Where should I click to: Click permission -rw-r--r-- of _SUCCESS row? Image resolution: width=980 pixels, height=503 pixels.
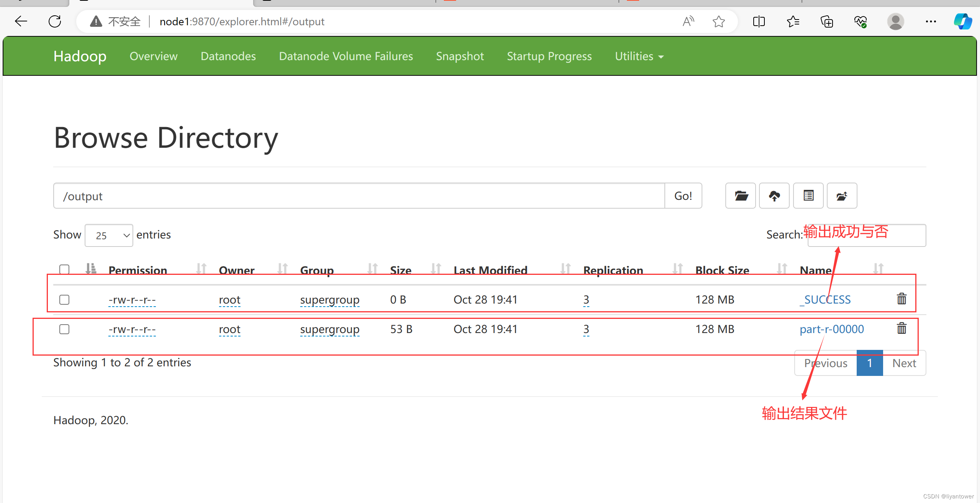pyautogui.click(x=132, y=299)
